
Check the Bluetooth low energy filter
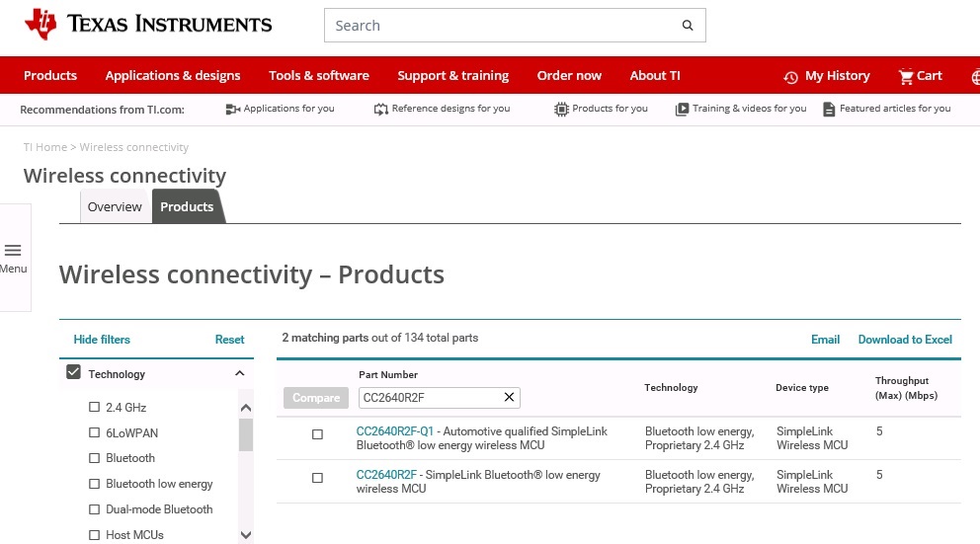point(95,484)
